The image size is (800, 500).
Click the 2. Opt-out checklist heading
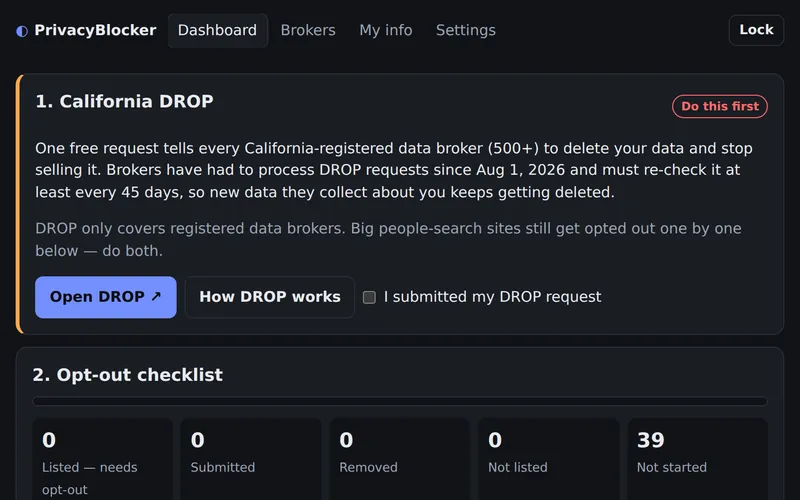[128, 375]
